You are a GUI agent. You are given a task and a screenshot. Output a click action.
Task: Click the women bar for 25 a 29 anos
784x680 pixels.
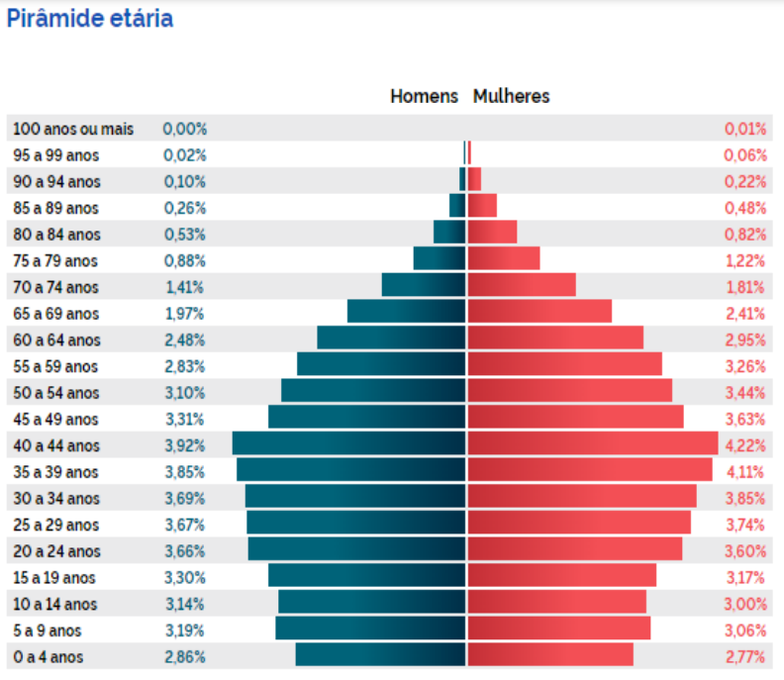point(579,523)
